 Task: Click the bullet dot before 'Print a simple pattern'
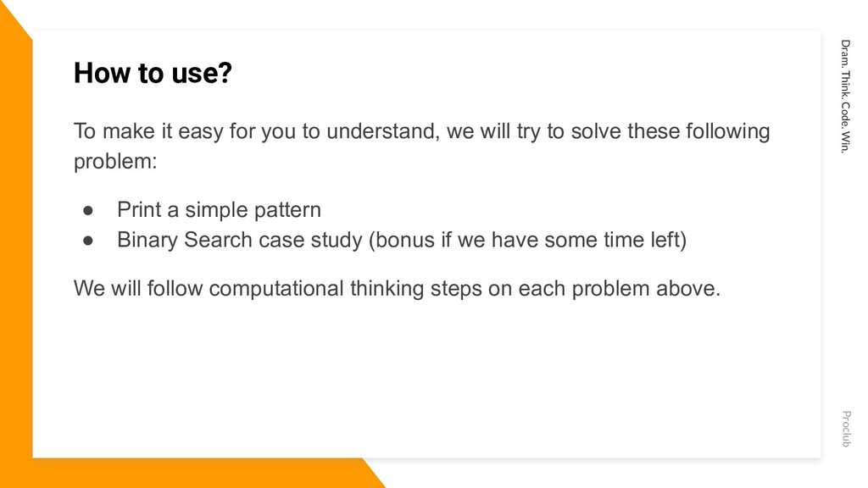(88, 211)
